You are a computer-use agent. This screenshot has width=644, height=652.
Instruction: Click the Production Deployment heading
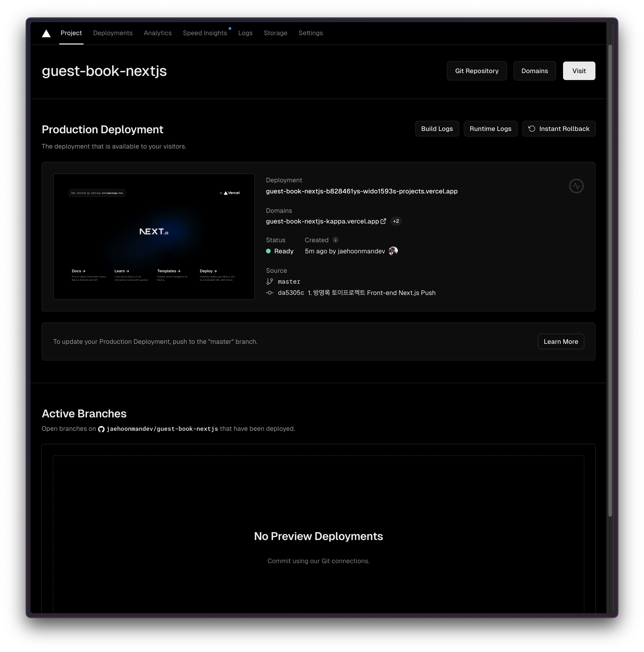click(102, 130)
